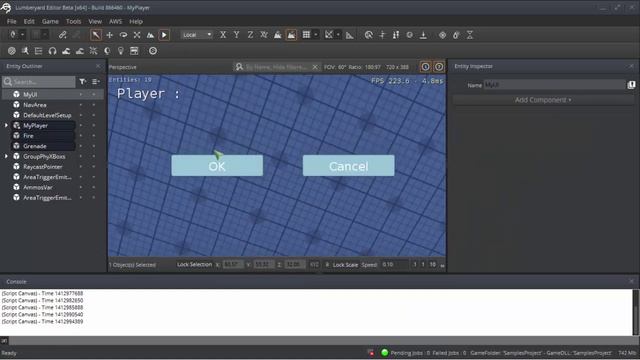Open grid snap size dropdown arrow
The height and width of the screenshot is (360, 640).
pos(316,35)
